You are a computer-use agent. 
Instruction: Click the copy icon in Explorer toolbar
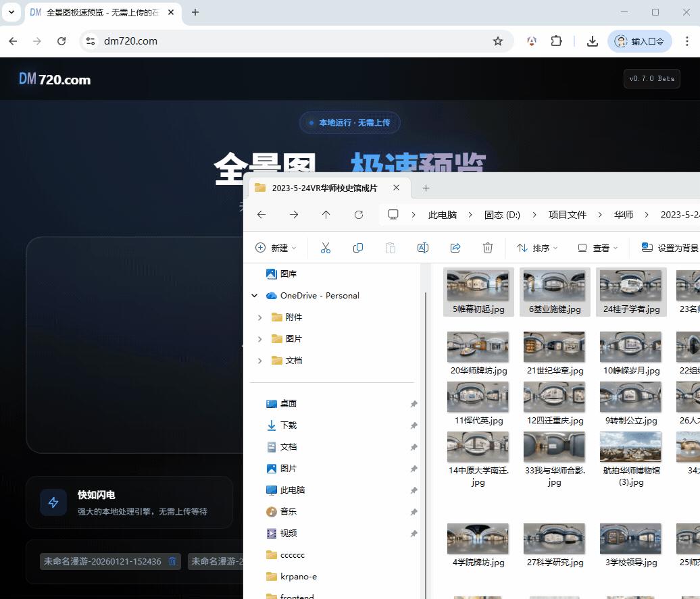tap(358, 248)
